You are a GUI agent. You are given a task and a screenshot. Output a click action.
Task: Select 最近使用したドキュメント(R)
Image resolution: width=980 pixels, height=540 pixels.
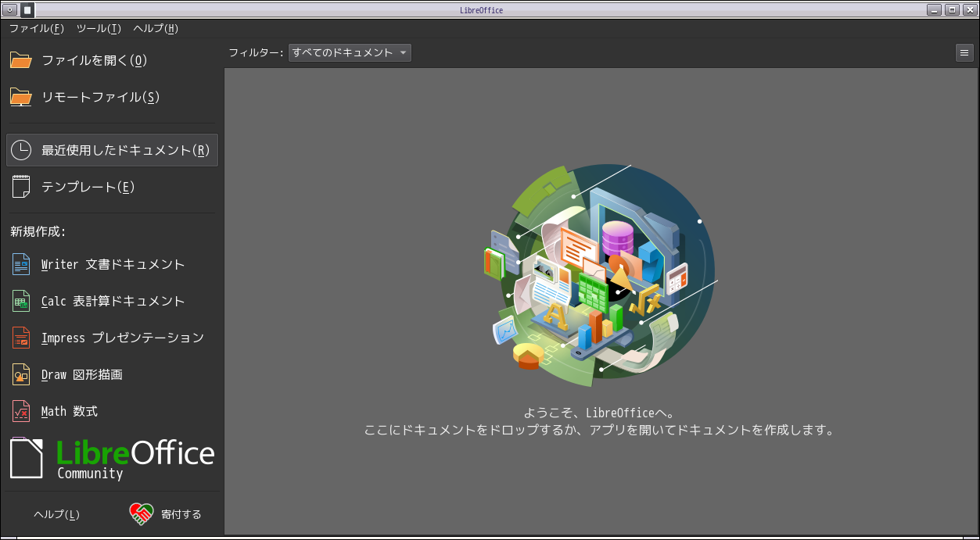[x=112, y=150]
